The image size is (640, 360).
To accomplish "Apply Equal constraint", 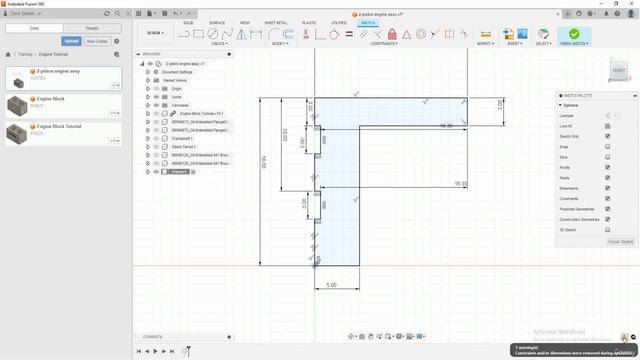I will [x=349, y=34].
